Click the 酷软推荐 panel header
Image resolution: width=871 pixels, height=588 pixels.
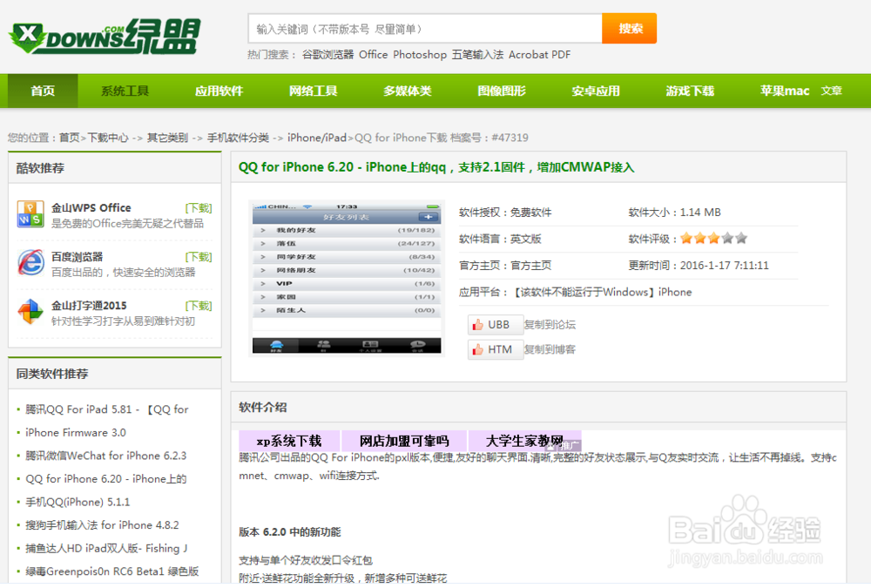(40, 168)
